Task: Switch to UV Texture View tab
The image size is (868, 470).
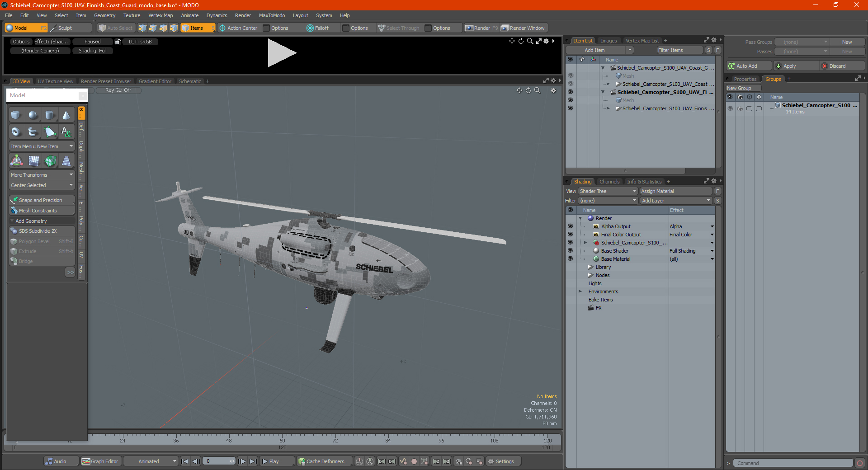Action: click(x=56, y=81)
